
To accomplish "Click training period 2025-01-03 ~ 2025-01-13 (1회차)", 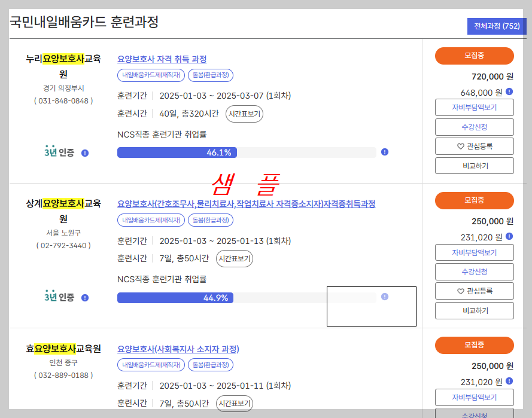I will click(x=225, y=241).
